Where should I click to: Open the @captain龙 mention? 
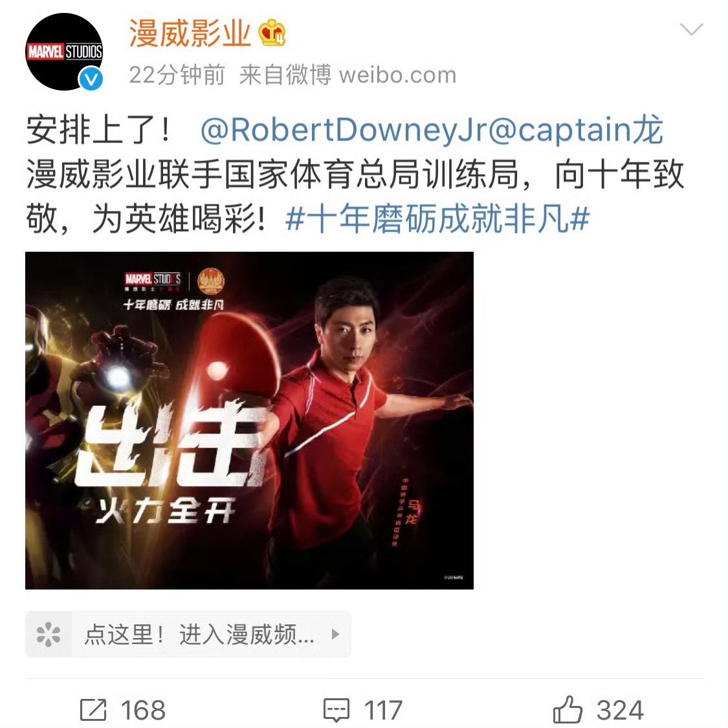tap(576, 129)
